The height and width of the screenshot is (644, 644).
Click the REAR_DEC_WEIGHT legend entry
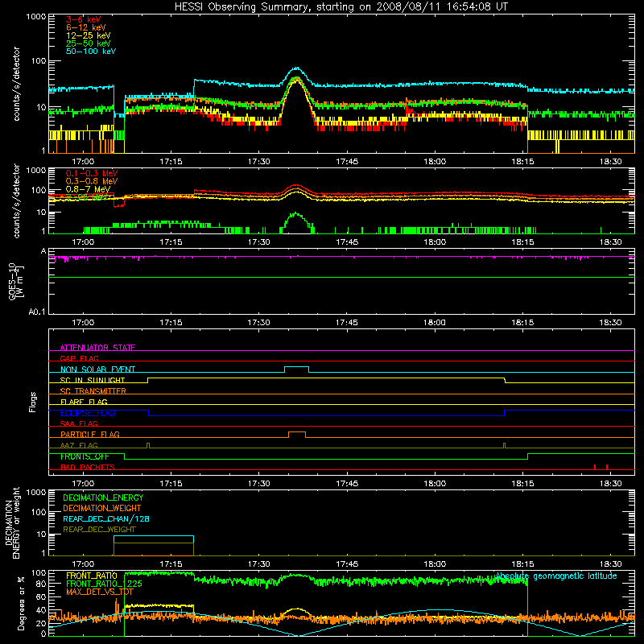pyautogui.click(x=99, y=530)
